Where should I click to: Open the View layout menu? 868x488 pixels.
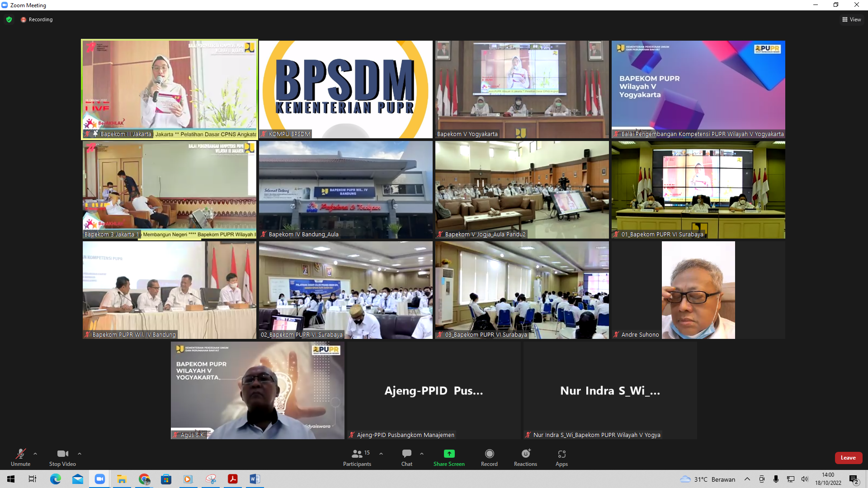851,19
